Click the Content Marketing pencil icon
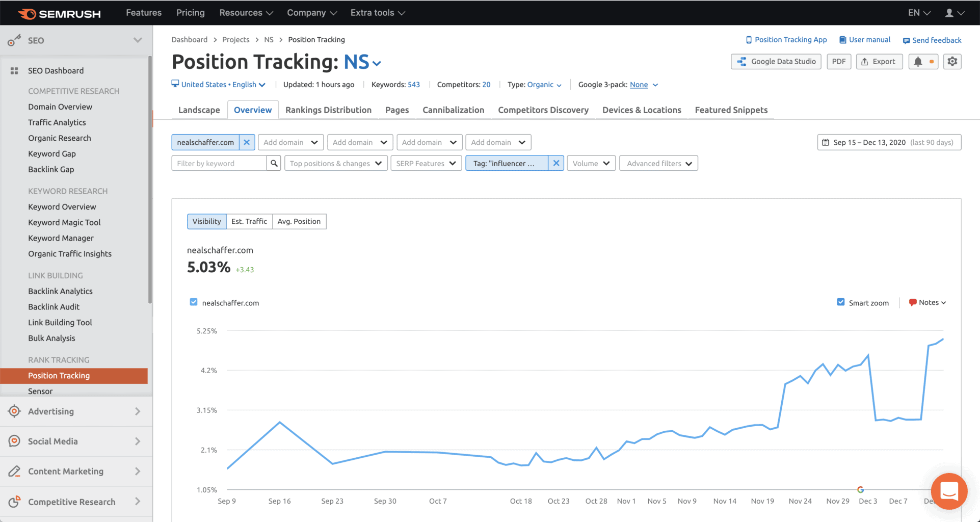 pos(14,471)
